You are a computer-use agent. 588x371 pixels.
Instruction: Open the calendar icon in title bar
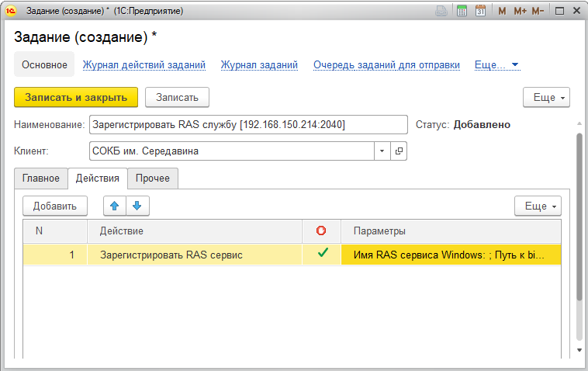(x=480, y=11)
